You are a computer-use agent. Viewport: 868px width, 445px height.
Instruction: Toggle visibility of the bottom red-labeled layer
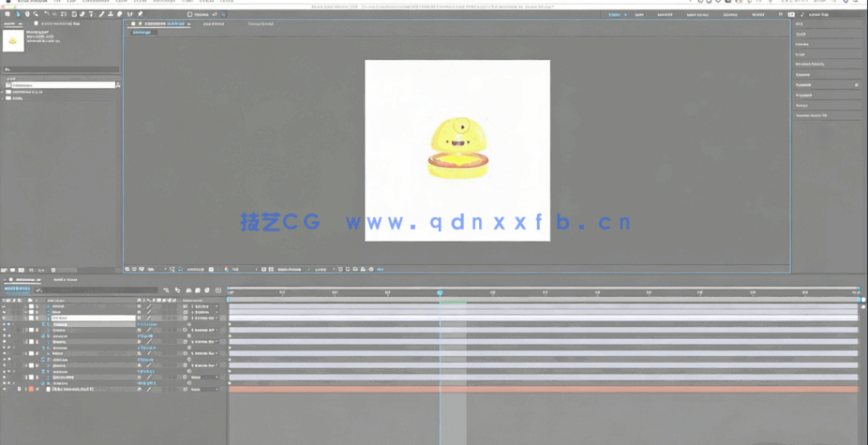coord(4,389)
